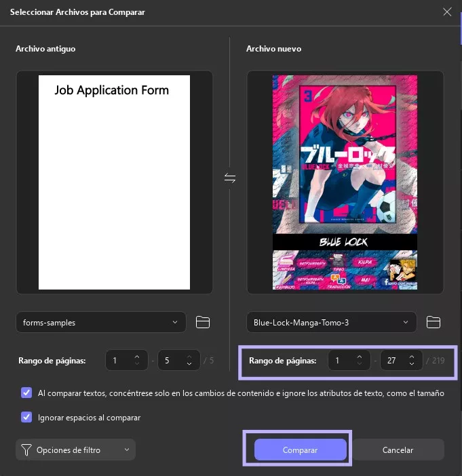The width and height of the screenshot is (462, 476).
Task: Swap old and new files icon
Action: tap(230, 178)
